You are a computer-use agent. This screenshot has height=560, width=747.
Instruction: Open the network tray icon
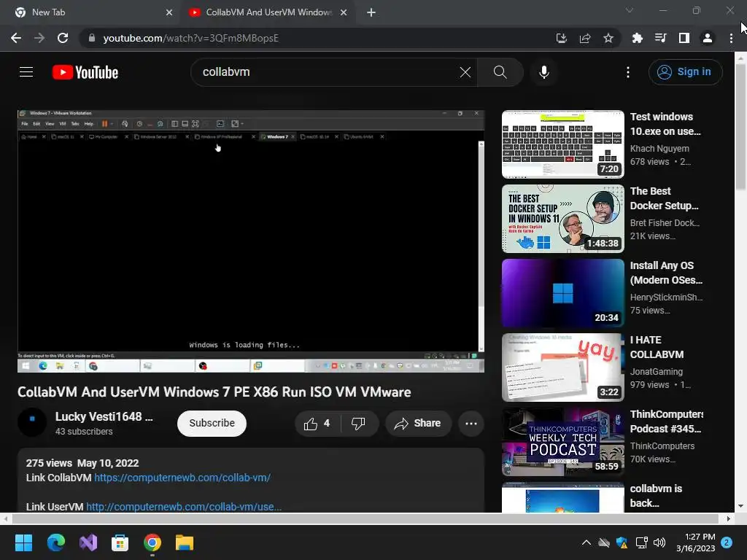click(641, 542)
